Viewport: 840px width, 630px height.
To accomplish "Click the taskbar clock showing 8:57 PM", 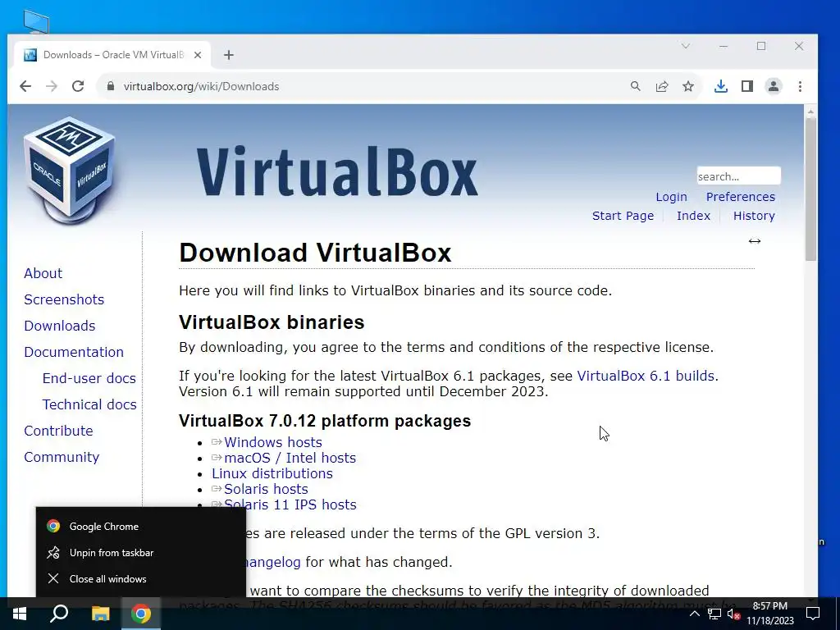I will coord(770,614).
